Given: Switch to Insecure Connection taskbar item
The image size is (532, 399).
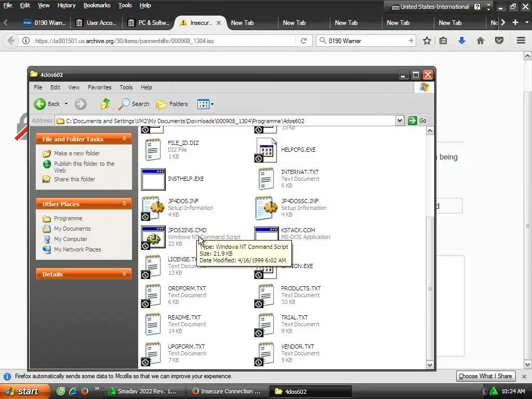Looking at the screenshot, I should 227,391.
